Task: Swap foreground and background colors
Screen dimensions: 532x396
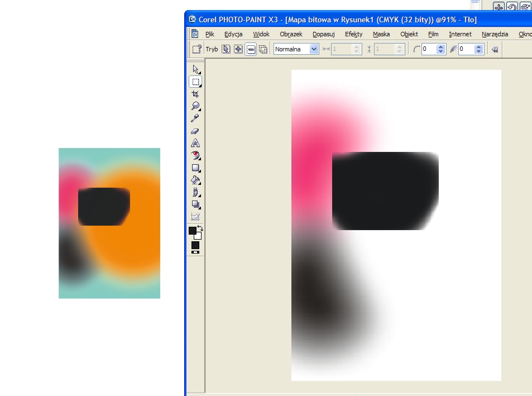Action: coord(199,228)
